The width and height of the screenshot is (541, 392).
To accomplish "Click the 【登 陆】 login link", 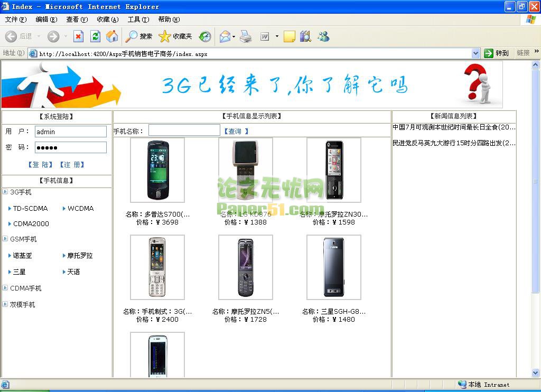I will [40, 165].
